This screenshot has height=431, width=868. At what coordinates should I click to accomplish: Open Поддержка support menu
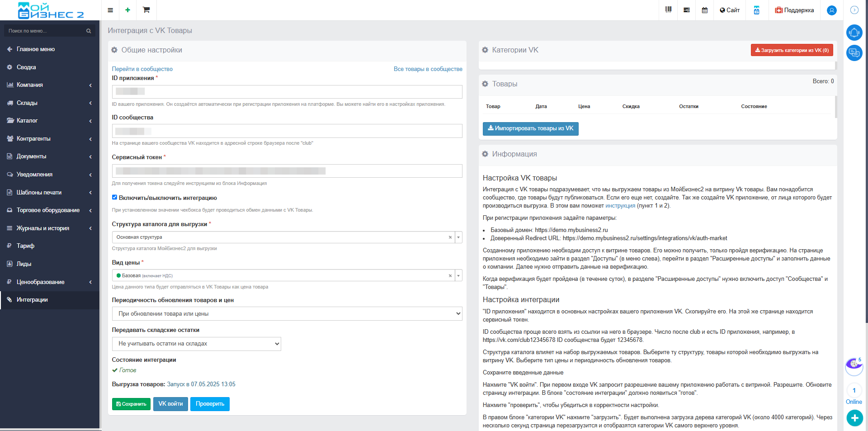click(x=794, y=10)
